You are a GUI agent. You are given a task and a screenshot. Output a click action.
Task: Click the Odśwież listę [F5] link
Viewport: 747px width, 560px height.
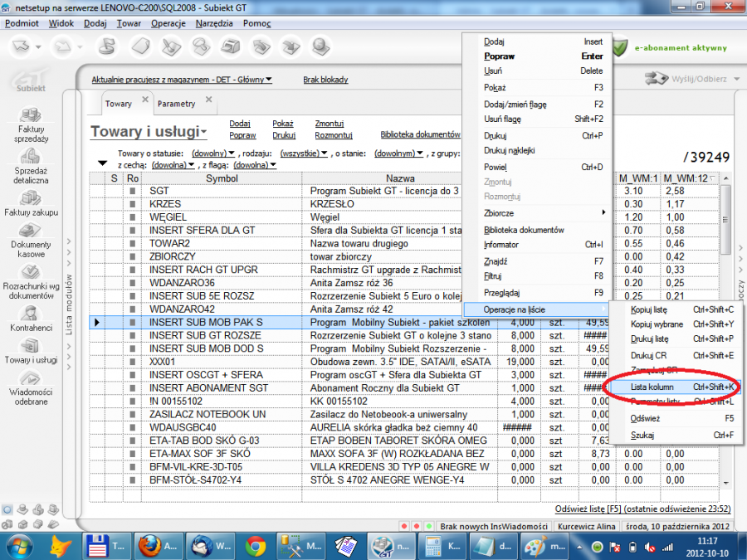(x=642, y=509)
